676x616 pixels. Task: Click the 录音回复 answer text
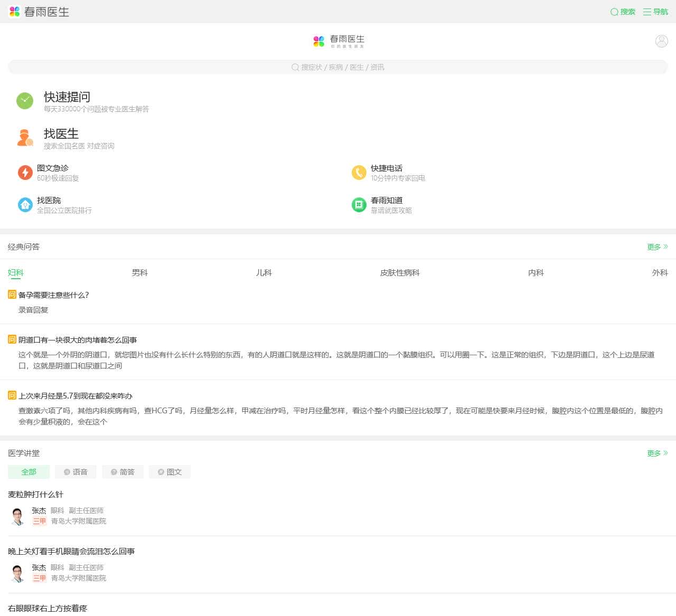(x=33, y=310)
